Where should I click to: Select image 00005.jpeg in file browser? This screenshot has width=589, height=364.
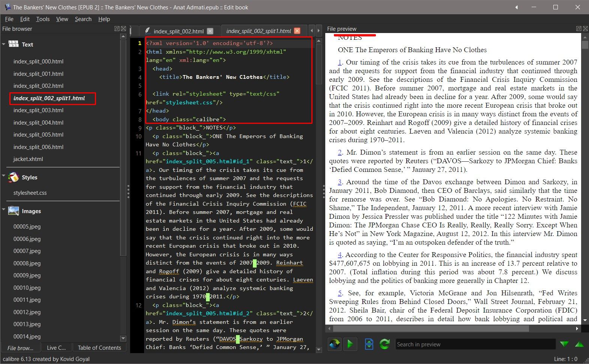[27, 227]
